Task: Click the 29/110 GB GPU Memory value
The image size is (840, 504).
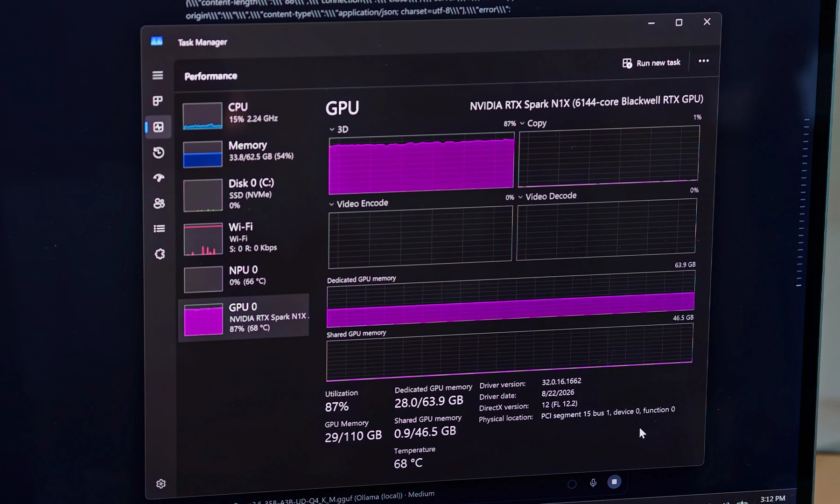Action: (353, 436)
